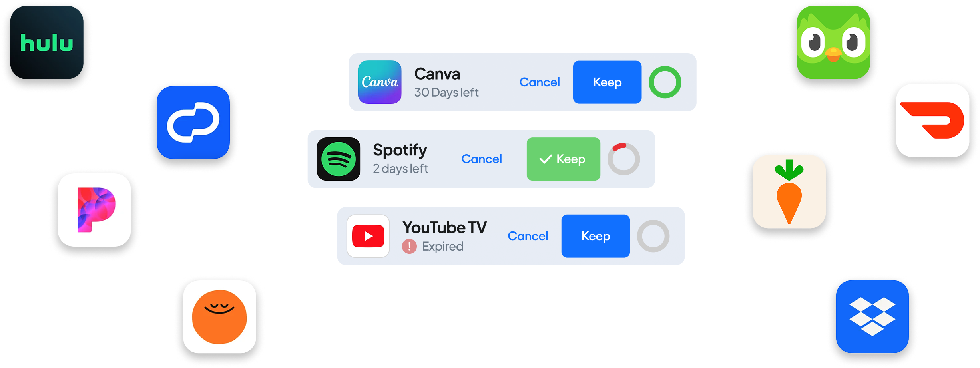Viewport: 980px width, 368px height.
Task: Click the Expired warning icon for YouTube TV
Action: (409, 246)
